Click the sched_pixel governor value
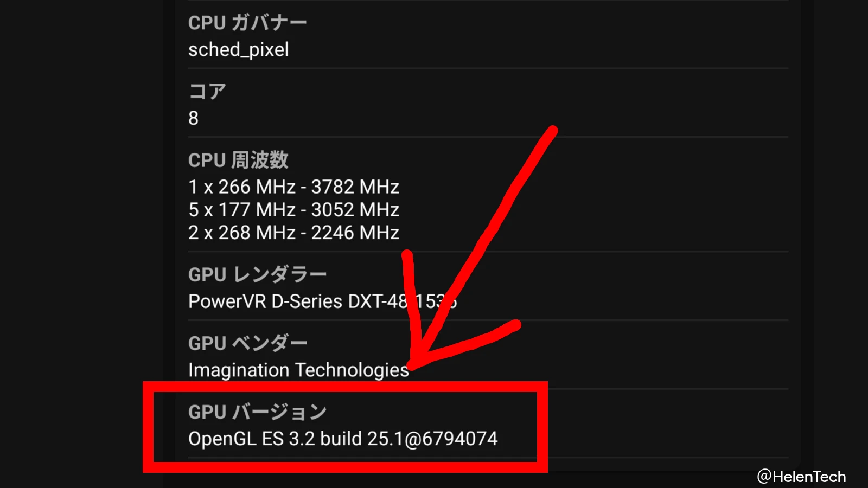The image size is (868, 488). coord(239,49)
